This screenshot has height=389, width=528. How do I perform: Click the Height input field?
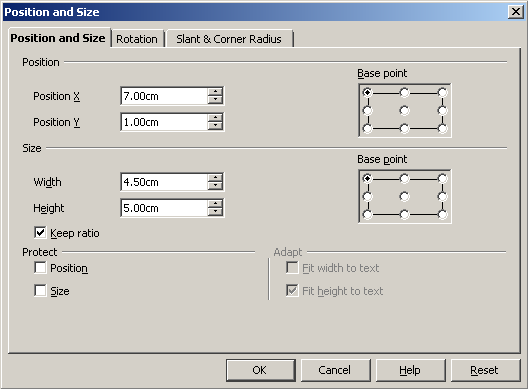coord(164,208)
